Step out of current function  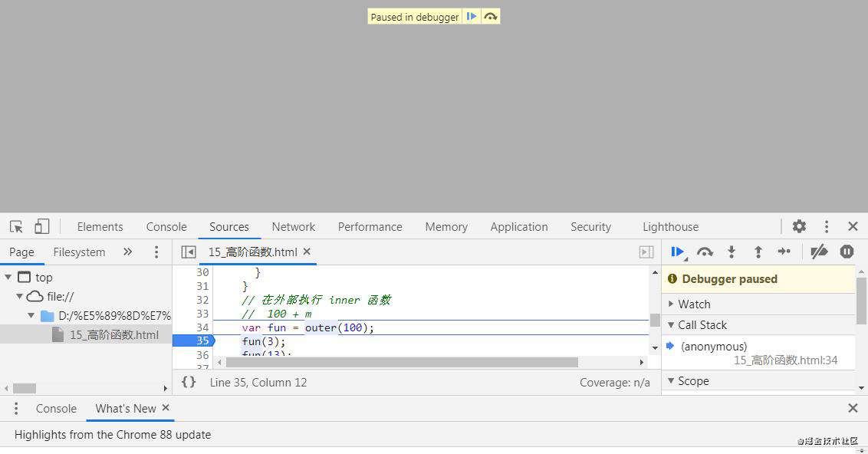758,252
